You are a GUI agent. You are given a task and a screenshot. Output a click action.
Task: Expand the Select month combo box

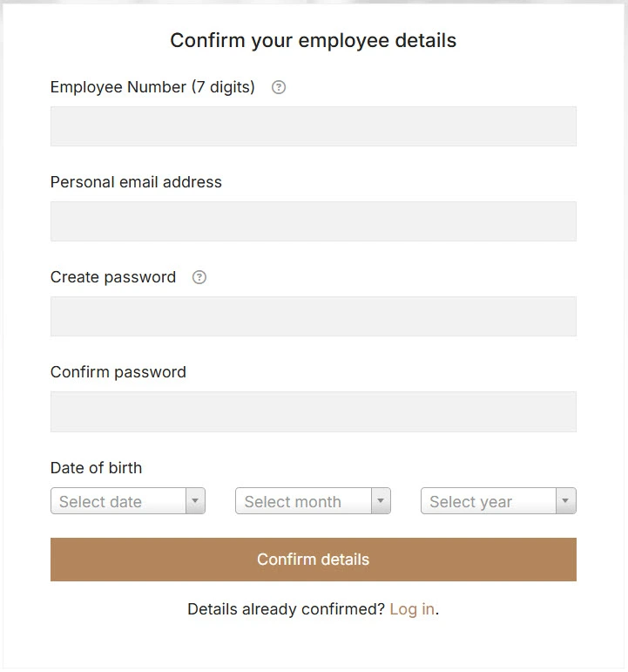pos(304,501)
